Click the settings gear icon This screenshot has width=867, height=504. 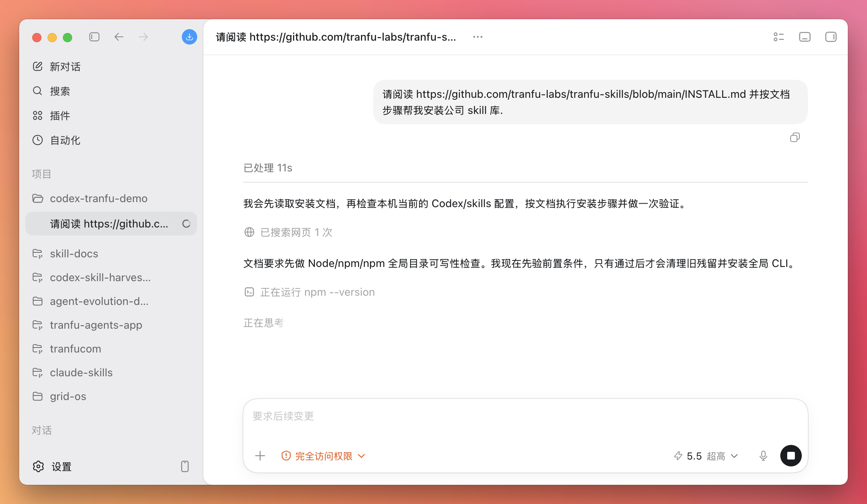click(38, 466)
